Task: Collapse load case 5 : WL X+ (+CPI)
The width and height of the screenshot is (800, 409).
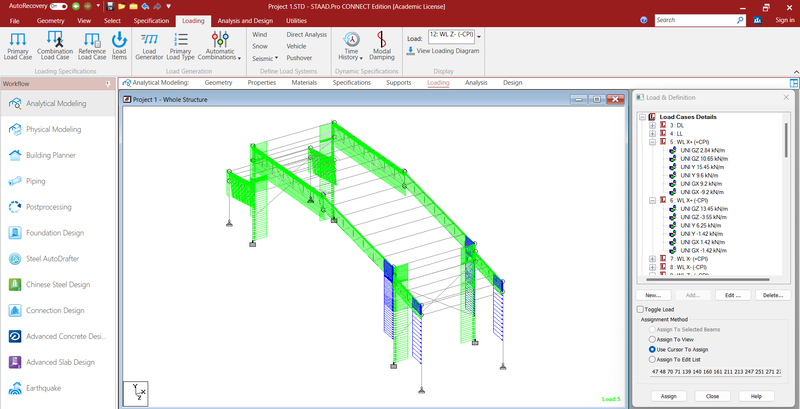Action: click(x=652, y=142)
